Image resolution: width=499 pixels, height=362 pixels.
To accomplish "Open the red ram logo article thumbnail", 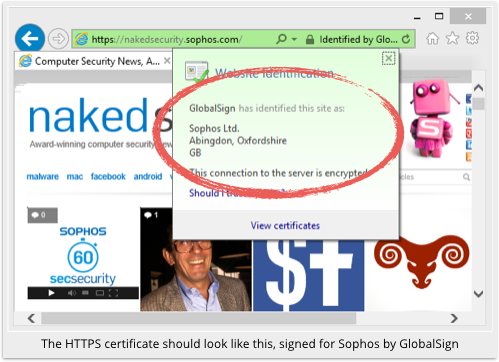I will (421, 262).
